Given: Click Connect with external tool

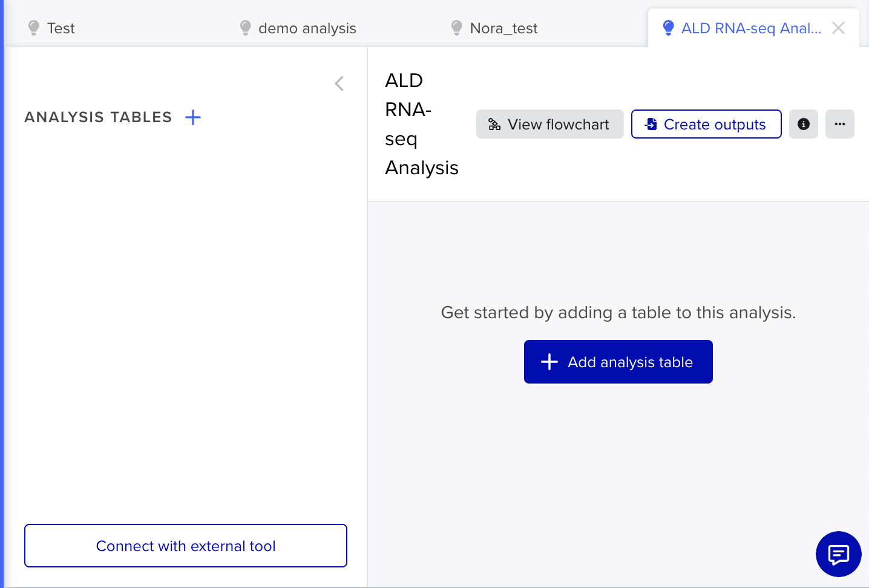Looking at the screenshot, I should (x=186, y=546).
